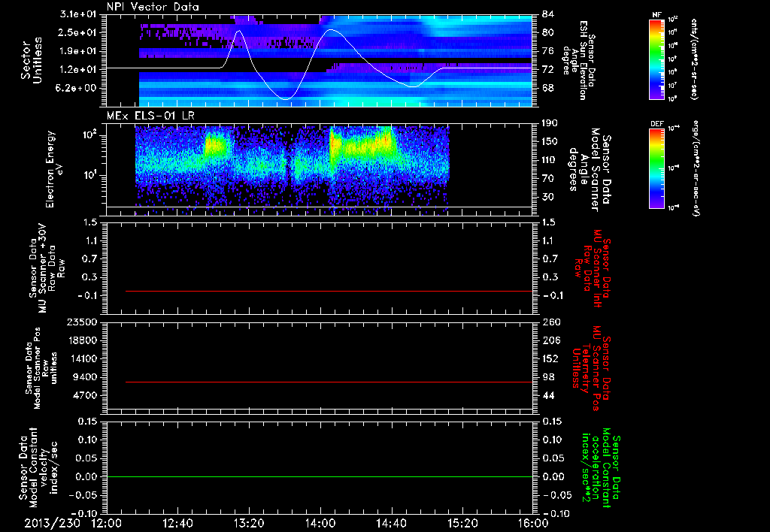
Task: Click the '15:20' time axis label
Action: [462, 523]
